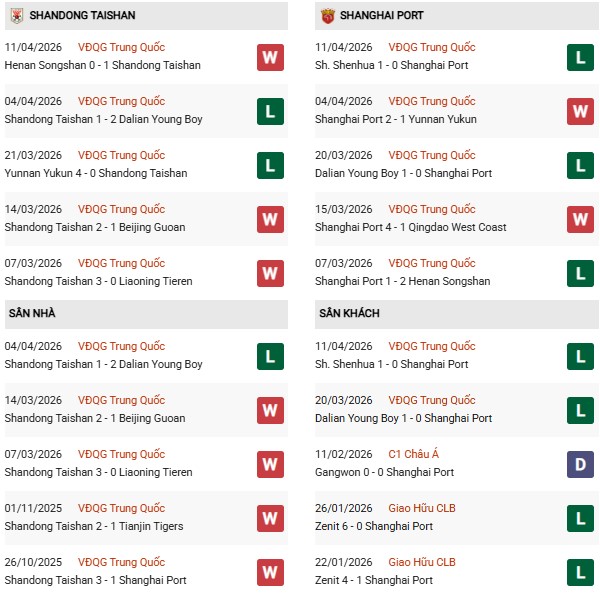
Task: Click the D badge for Gangwon draw
Action: click(x=581, y=464)
